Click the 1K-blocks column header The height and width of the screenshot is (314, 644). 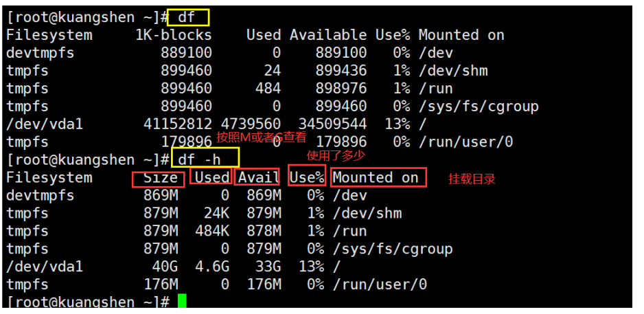point(174,35)
